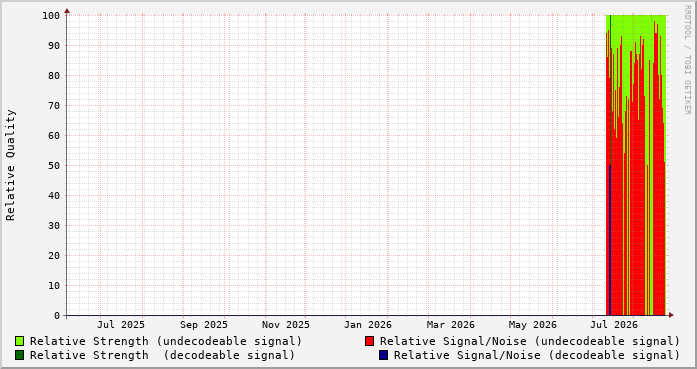Select the Relative Signal/Noise (undecodeable signal) legend label
This screenshot has width=697, height=369.
530,341
